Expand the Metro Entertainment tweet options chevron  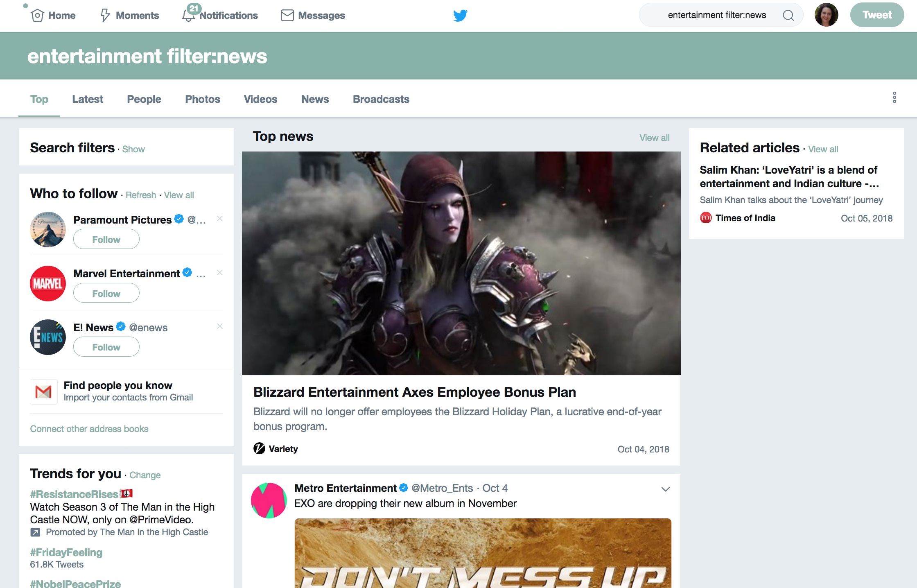point(666,489)
